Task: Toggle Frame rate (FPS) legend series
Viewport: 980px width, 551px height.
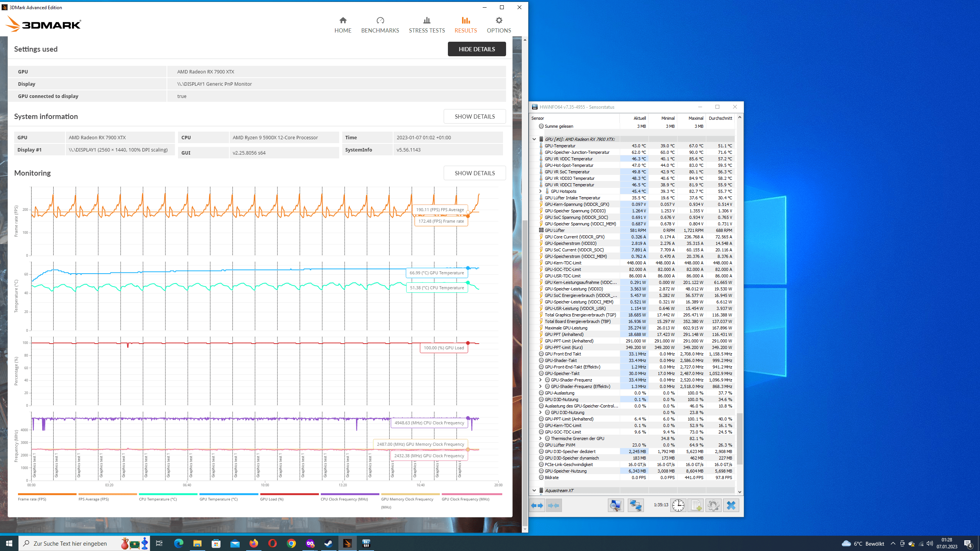Action: coord(32,499)
